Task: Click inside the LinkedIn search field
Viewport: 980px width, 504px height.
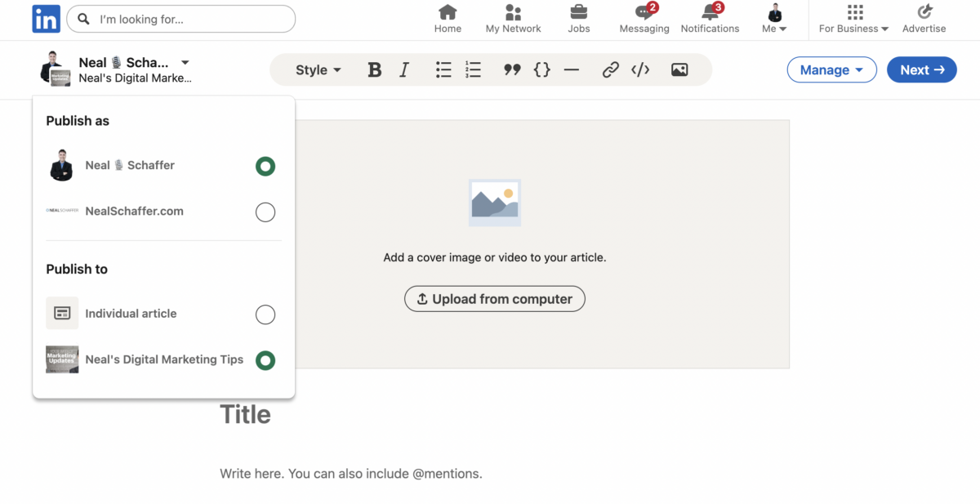Action: point(180,18)
